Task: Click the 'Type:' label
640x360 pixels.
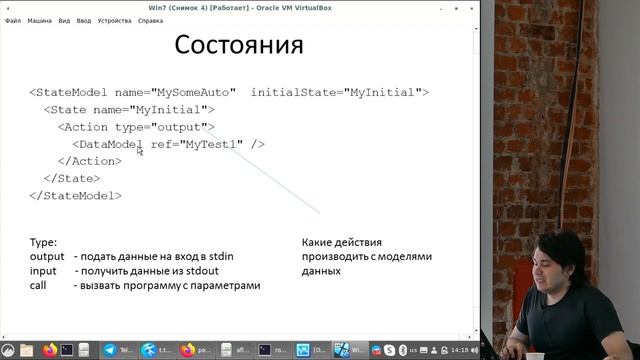Action: click(43, 242)
